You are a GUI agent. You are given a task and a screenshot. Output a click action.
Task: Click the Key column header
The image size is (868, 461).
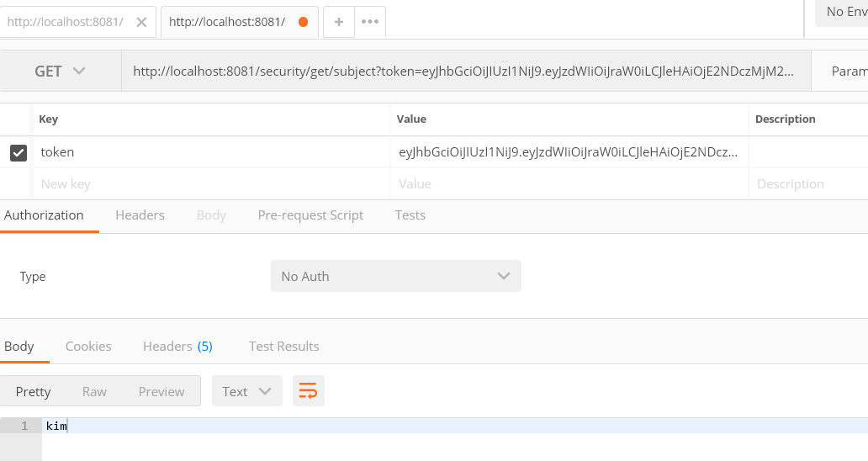tap(48, 119)
